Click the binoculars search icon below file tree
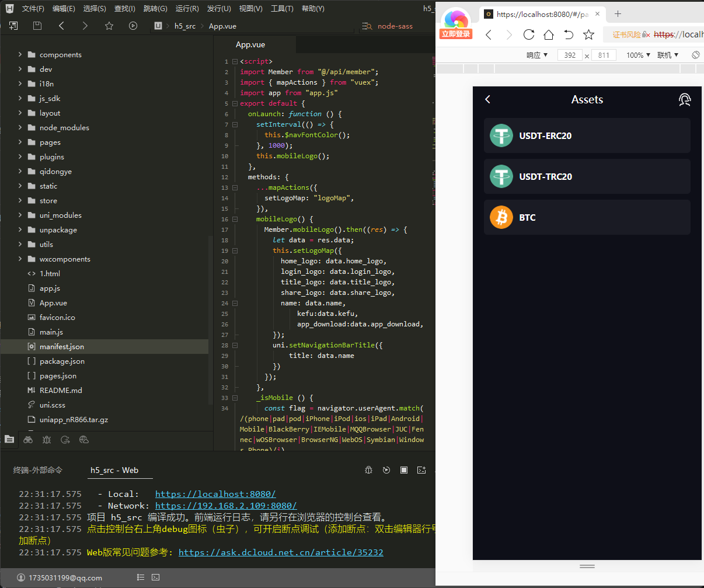 [x=28, y=440]
